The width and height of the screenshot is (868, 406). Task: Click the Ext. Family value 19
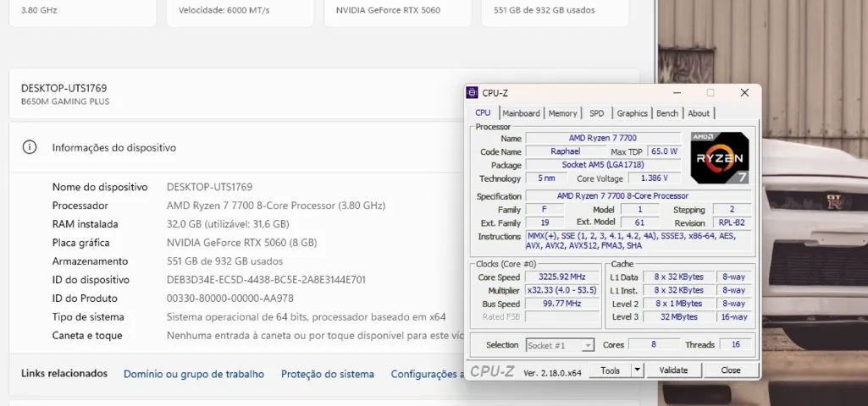[545, 222]
